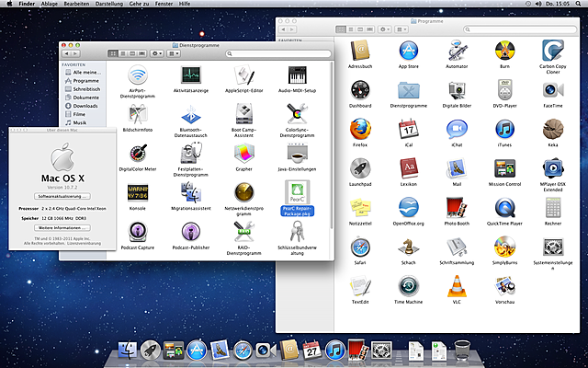
Task: Switch Programme window to Cover Flow view
Action: 370,29
